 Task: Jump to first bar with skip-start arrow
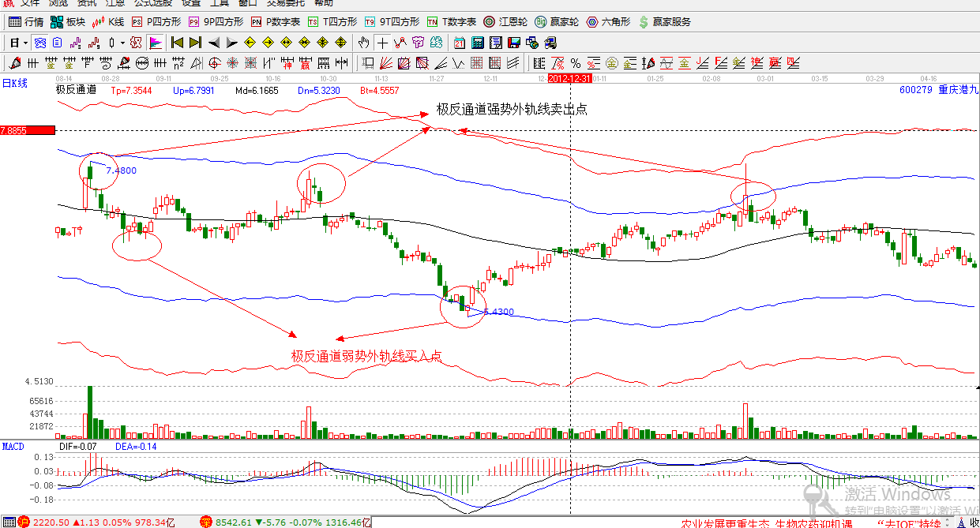coord(177,42)
